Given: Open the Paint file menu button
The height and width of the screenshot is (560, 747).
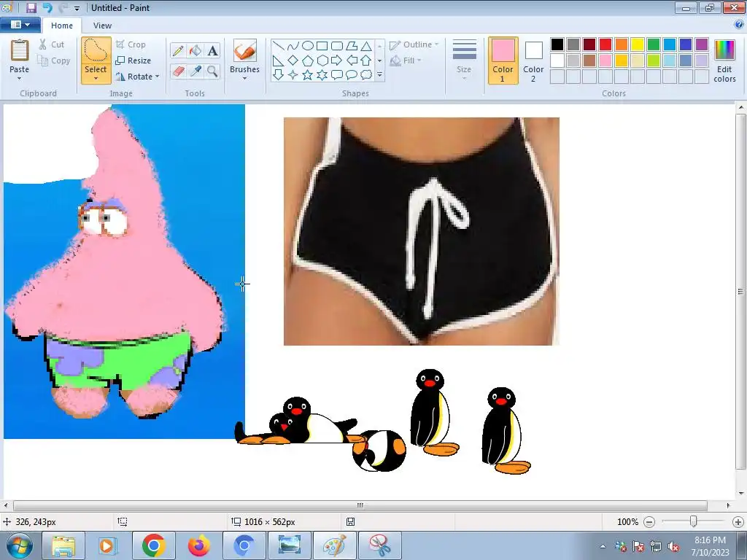Looking at the screenshot, I should click(x=20, y=25).
